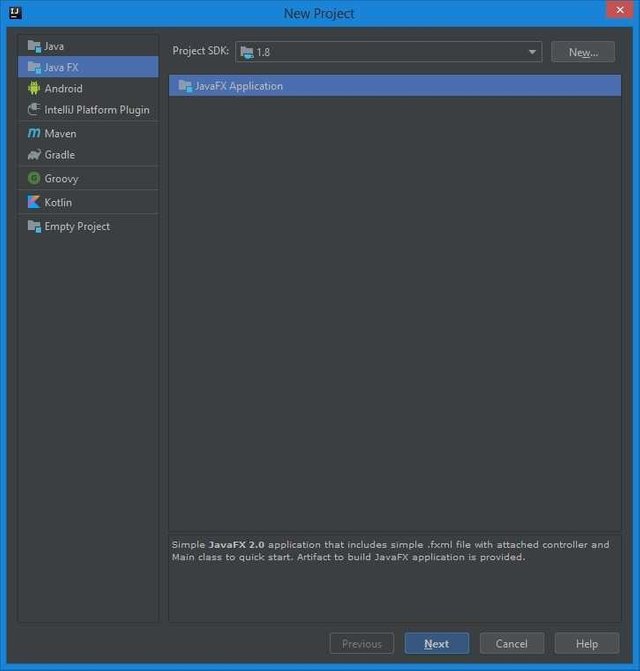Select the Kotlin project type
640x671 pixels.
[88, 202]
